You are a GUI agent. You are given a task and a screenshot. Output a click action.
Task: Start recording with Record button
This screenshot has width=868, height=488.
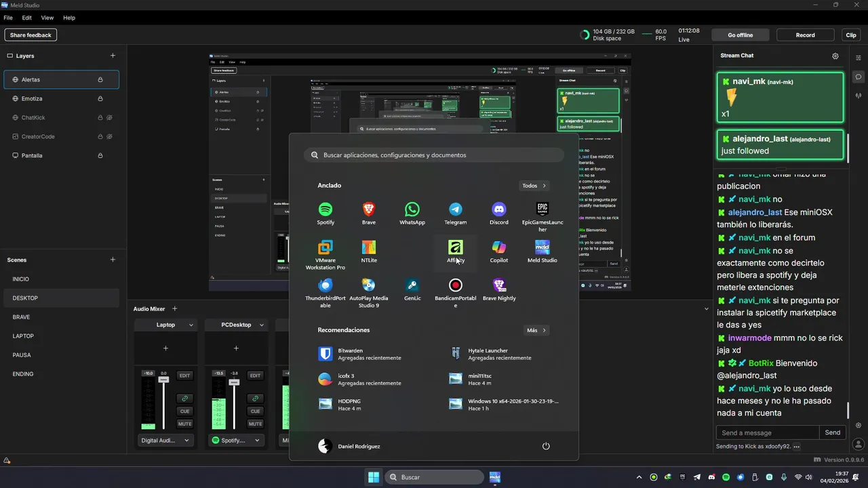click(x=806, y=35)
